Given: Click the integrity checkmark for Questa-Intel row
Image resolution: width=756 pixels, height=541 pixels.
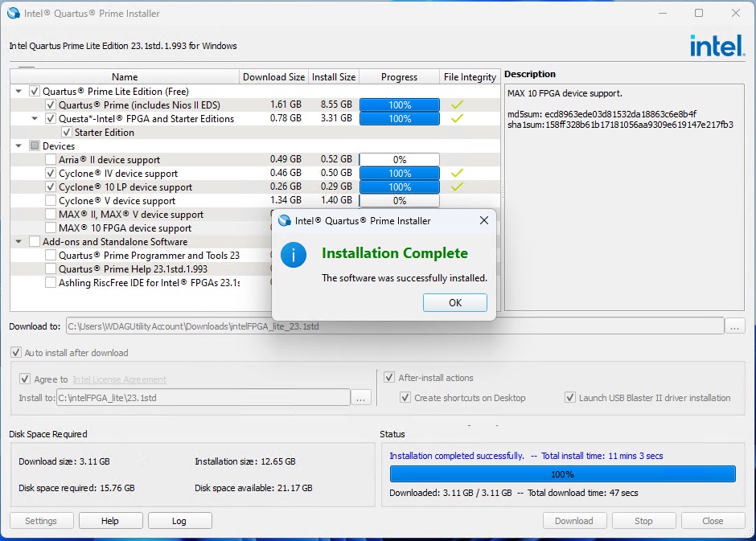Looking at the screenshot, I should click(457, 118).
